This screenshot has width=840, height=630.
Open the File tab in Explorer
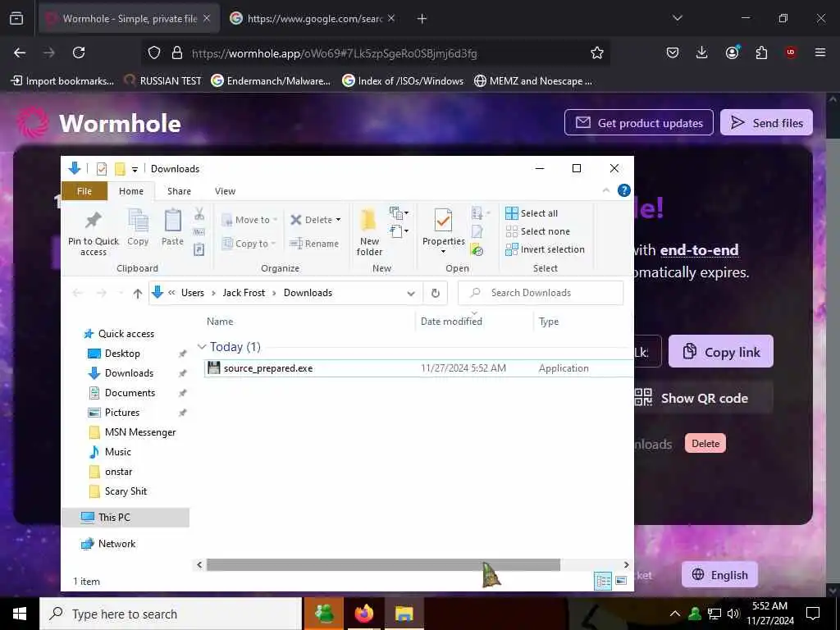point(84,191)
